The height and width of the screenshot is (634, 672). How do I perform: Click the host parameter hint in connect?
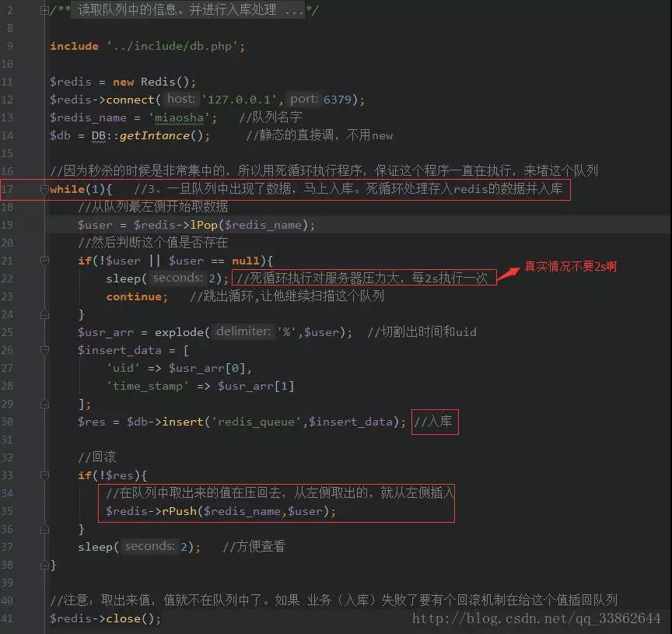[x=181, y=99]
